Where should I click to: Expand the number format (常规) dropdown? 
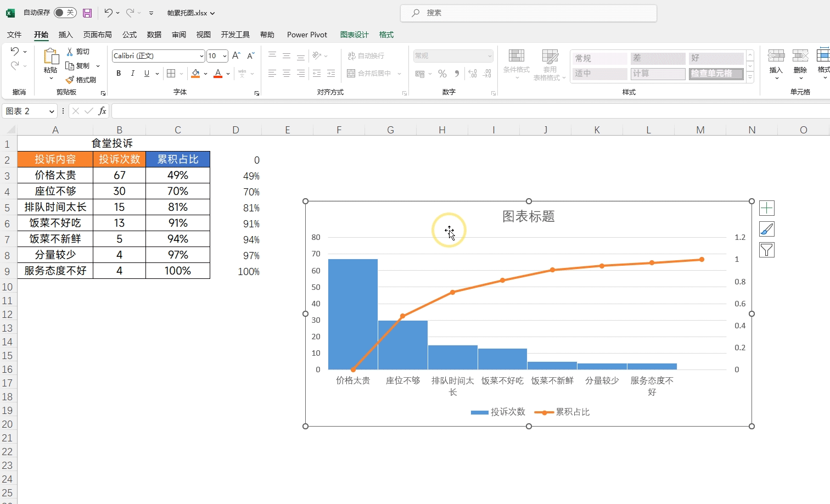[490, 56]
